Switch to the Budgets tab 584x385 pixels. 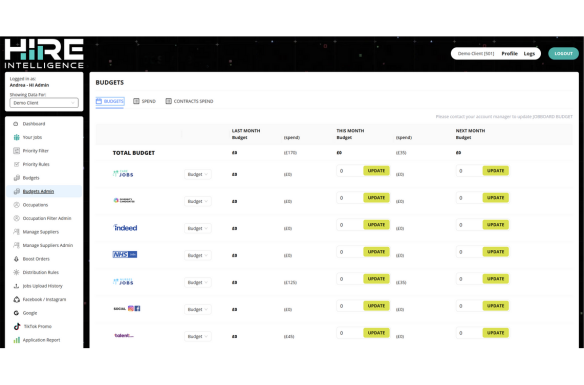pos(110,101)
